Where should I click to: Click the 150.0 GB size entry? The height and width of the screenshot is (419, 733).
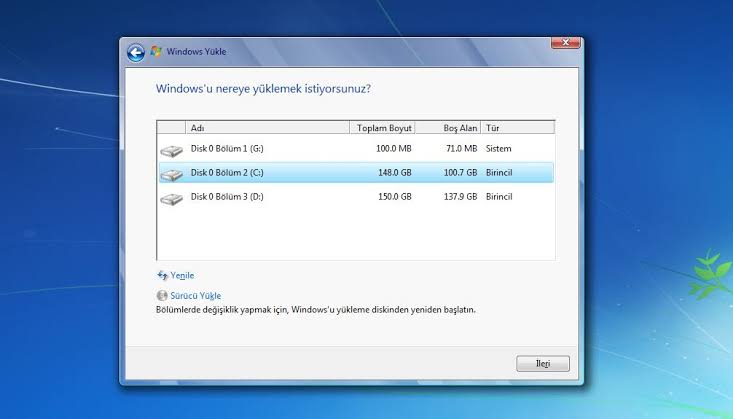[395, 197]
